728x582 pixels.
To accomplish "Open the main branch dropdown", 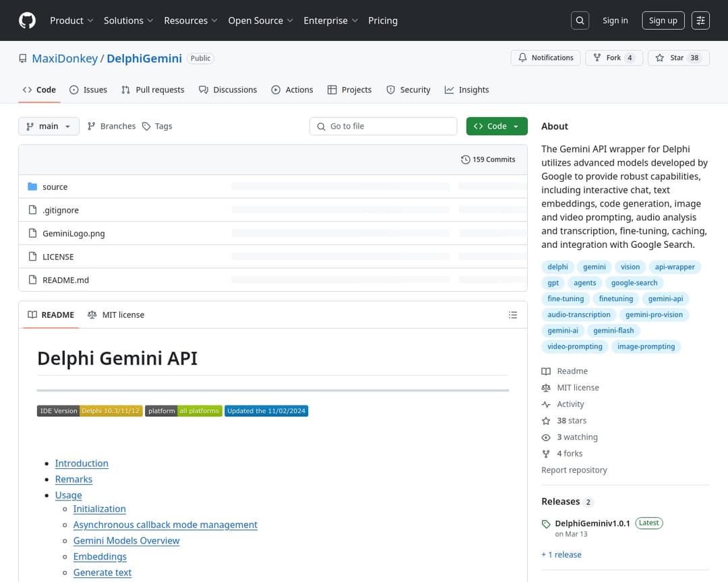I will 49,126.
